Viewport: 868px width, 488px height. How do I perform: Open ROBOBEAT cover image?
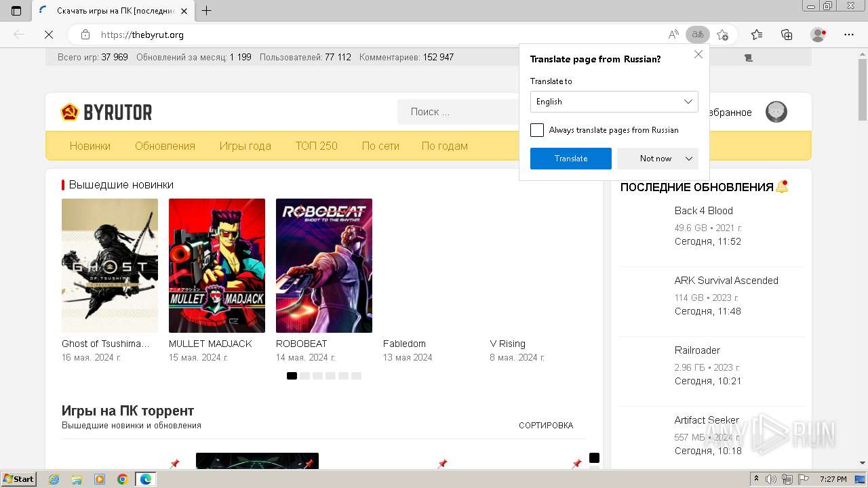tap(324, 266)
